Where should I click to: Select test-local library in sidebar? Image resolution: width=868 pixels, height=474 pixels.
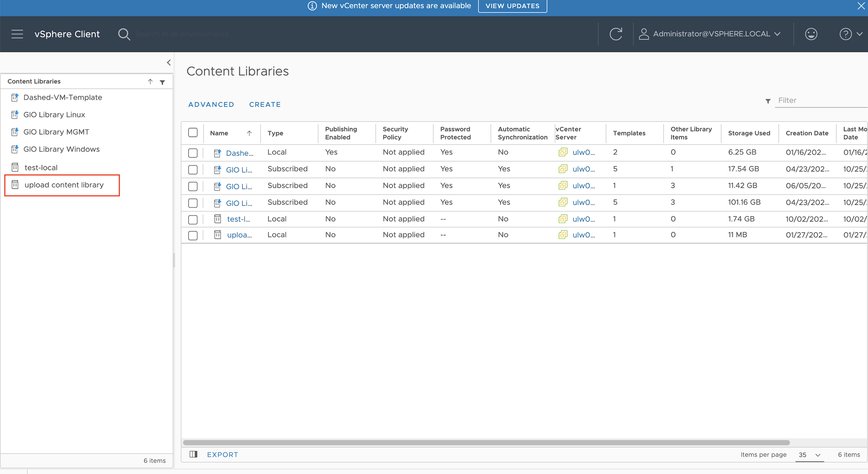click(41, 168)
